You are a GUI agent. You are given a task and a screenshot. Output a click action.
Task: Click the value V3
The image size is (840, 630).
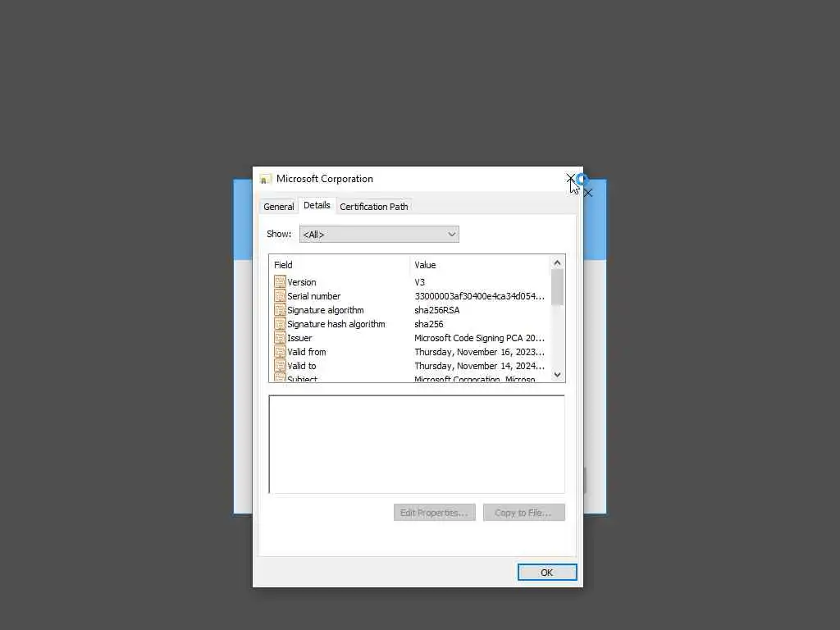(419, 282)
